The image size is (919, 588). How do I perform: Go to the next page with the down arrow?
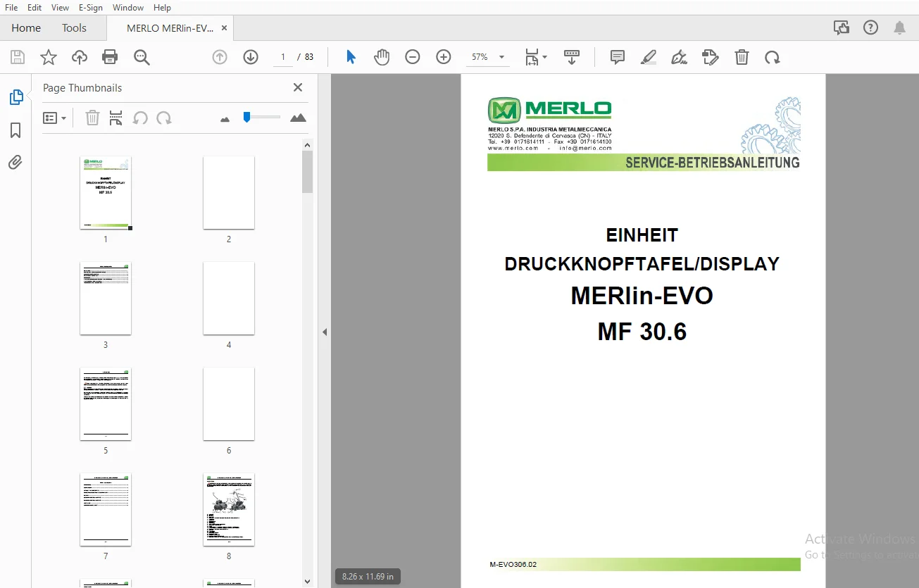pos(251,57)
